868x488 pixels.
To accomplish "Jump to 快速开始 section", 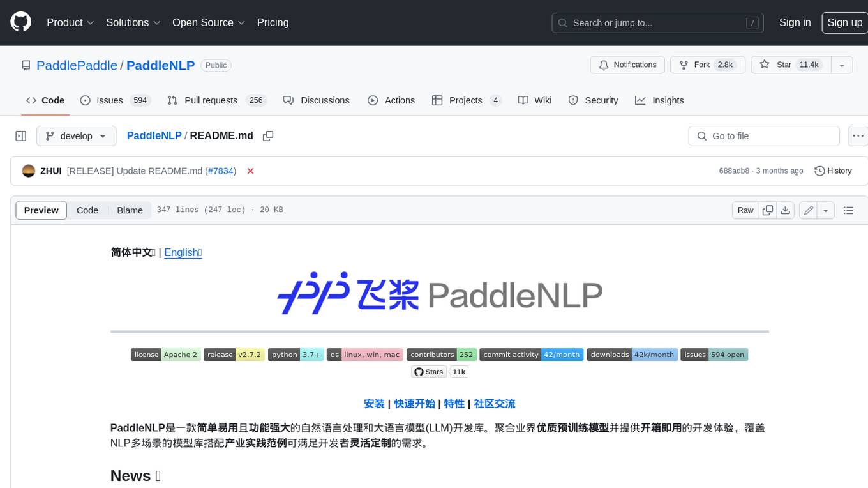I will coord(414,404).
